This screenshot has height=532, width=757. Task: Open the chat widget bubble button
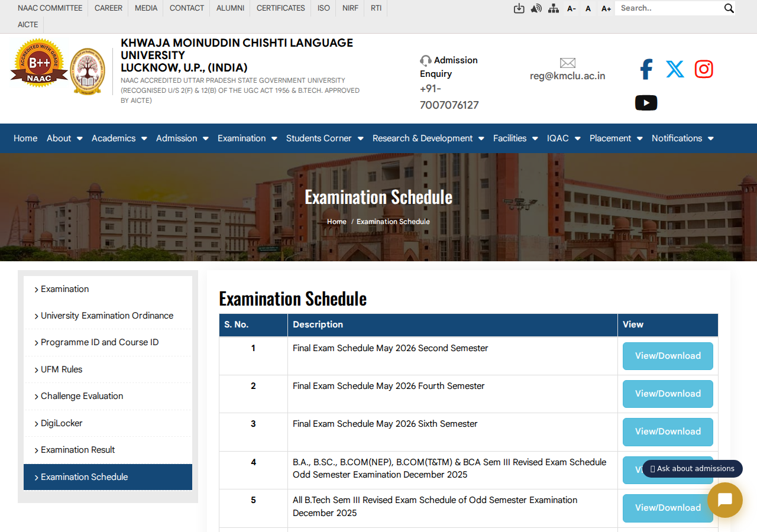[x=725, y=500]
